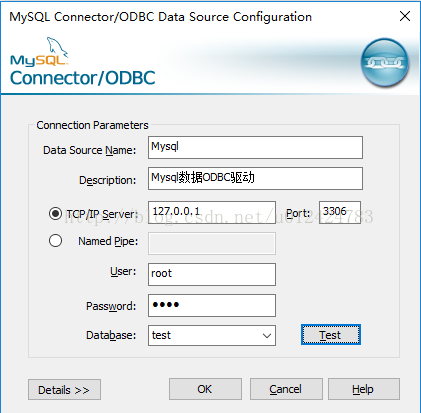Click the 'User:' label

[123, 271]
